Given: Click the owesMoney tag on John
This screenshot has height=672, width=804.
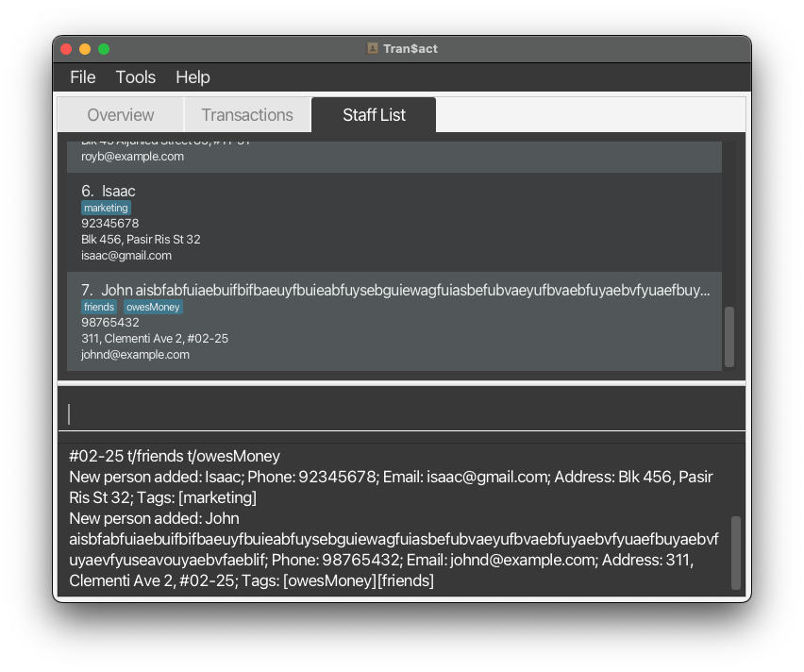Looking at the screenshot, I should click(x=153, y=307).
